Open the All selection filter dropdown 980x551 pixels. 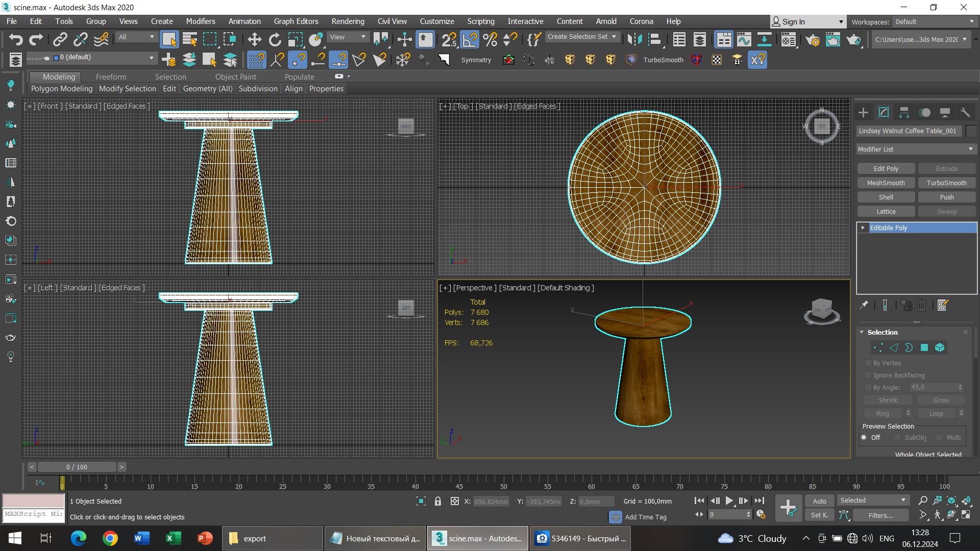(x=136, y=37)
